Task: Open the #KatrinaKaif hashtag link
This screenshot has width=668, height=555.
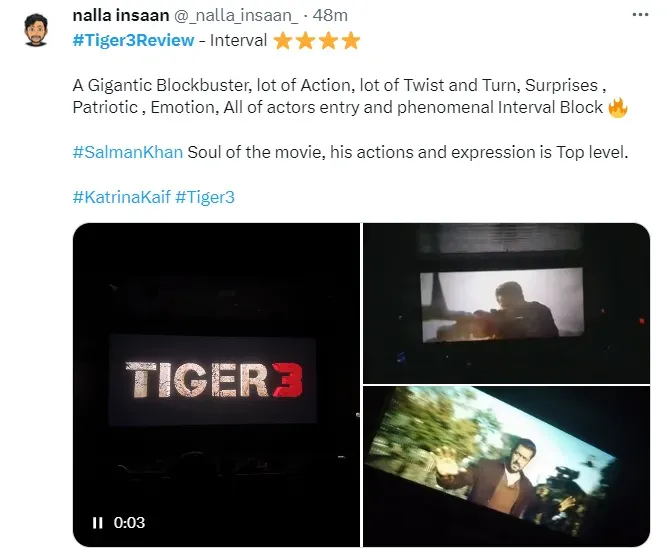Action: (x=122, y=197)
